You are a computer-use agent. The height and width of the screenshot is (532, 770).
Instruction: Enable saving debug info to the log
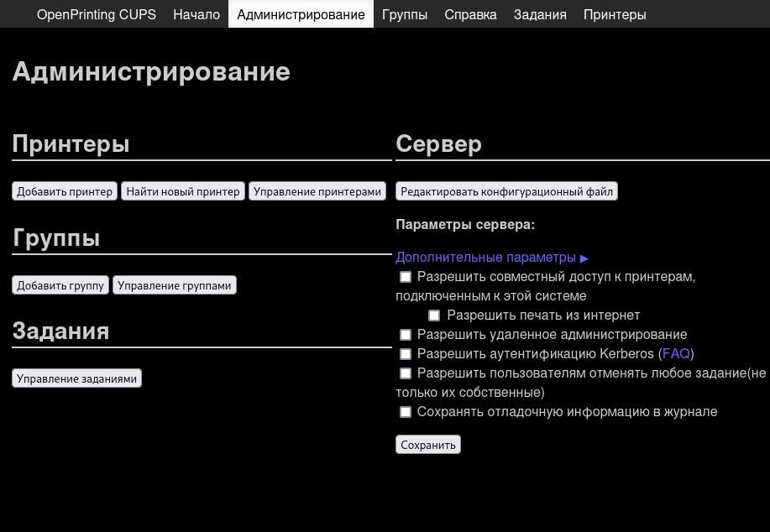406,411
